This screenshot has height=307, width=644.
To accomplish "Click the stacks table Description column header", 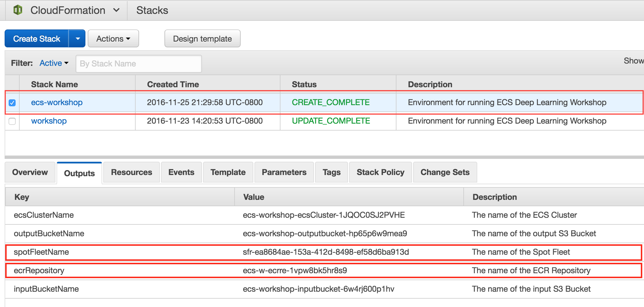I will 430,84.
